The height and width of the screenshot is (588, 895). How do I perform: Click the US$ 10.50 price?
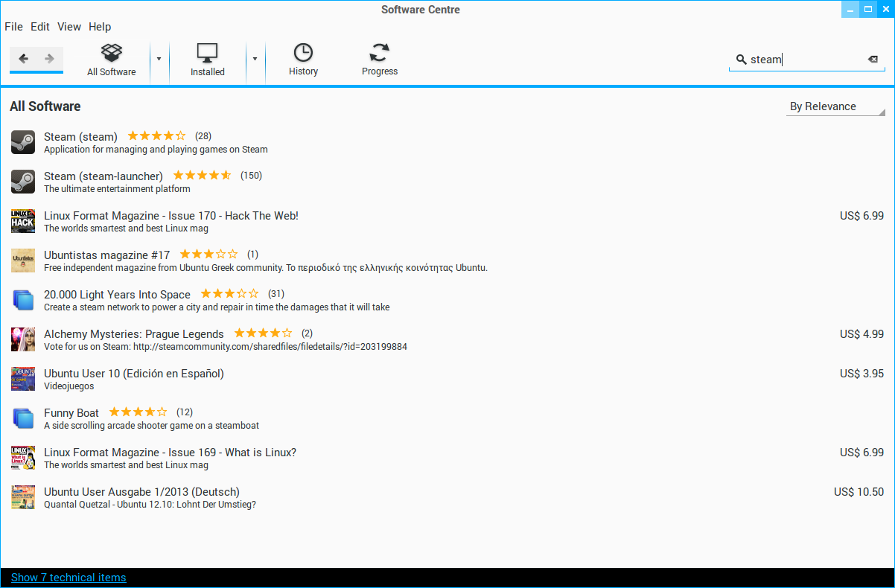pos(859,492)
